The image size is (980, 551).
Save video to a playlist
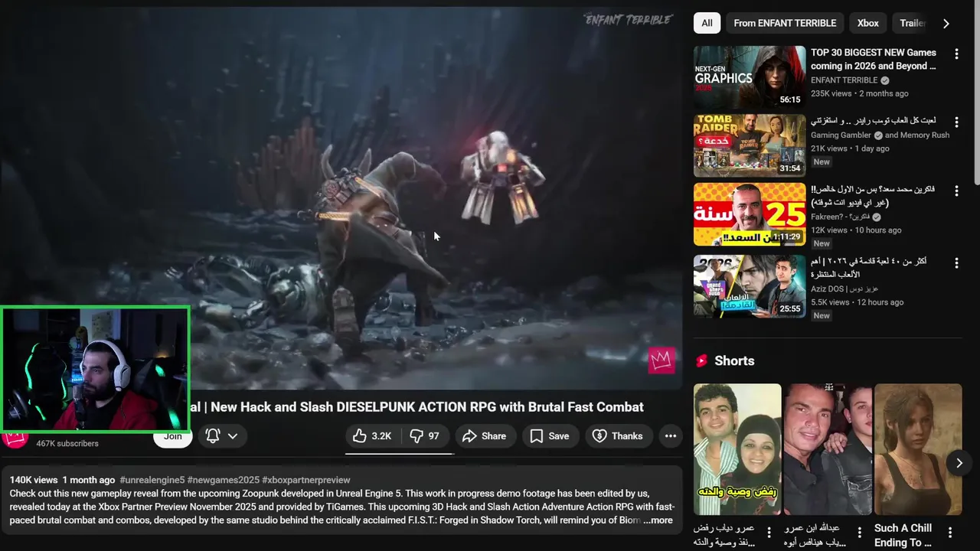pos(550,436)
